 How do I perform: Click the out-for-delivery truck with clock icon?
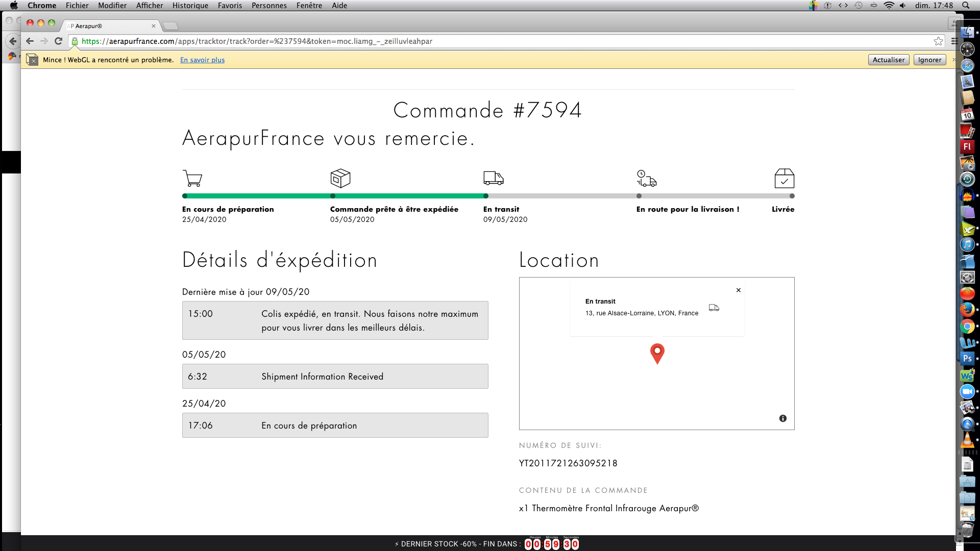pos(647,179)
